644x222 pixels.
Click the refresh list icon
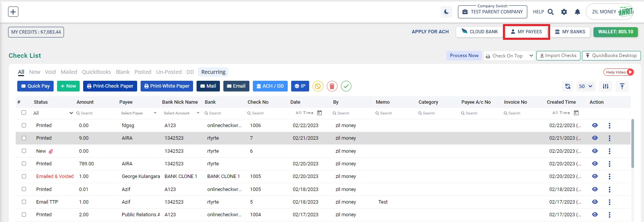[x=568, y=87]
